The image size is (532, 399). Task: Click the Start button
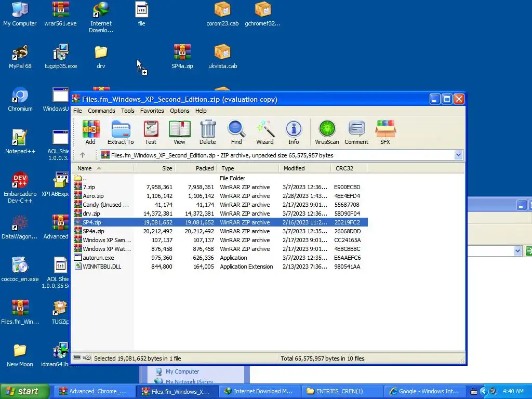(x=24, y=391)
